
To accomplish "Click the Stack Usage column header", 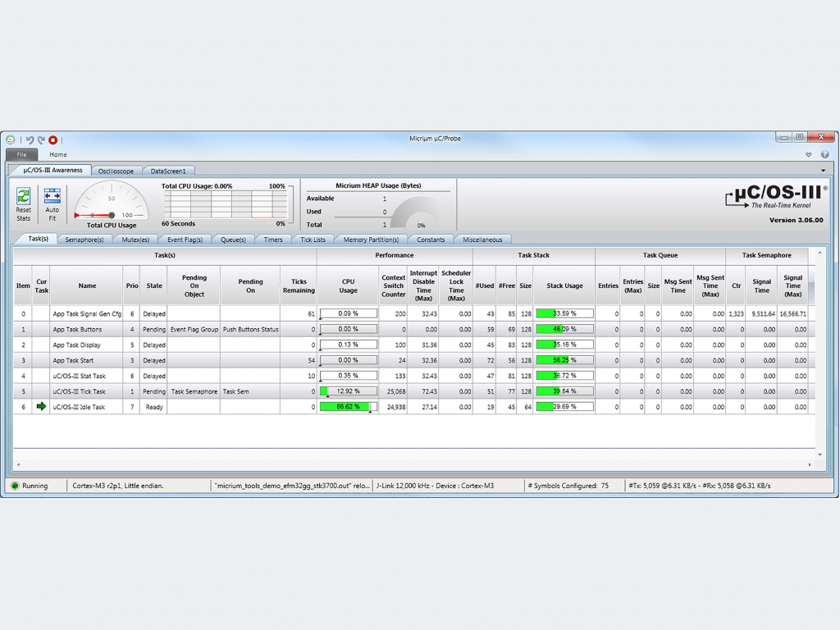I will [564, 285].
